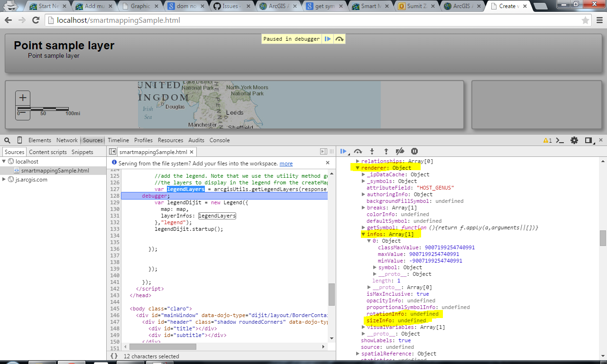Open the Elements panel tab
The height and width of the screenshot is (364, 607).
[40, 140]
